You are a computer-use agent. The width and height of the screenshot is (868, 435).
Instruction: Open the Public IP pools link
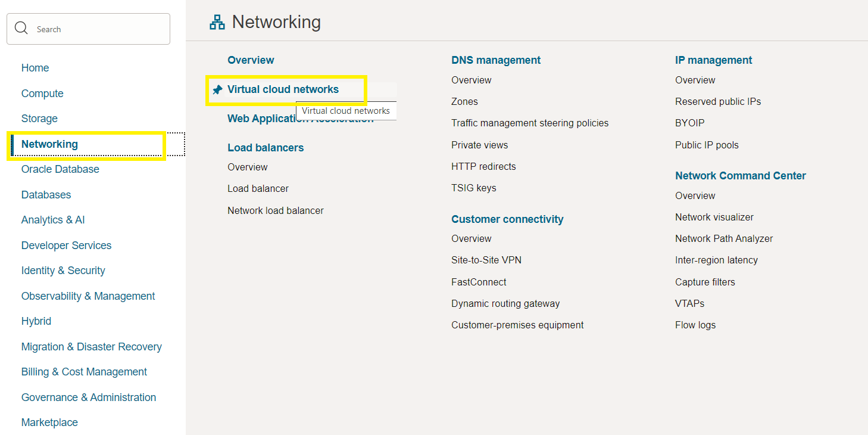click(x=707, y=145)
